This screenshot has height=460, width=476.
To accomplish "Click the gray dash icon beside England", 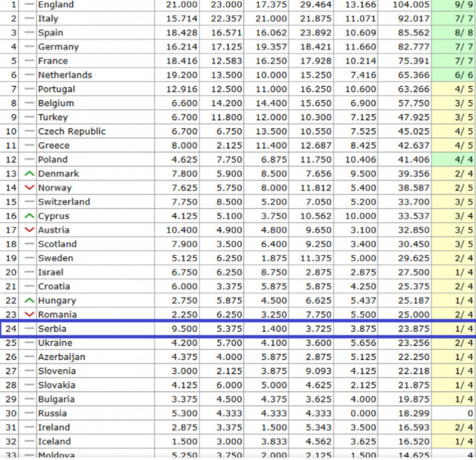I will (30, 4).
